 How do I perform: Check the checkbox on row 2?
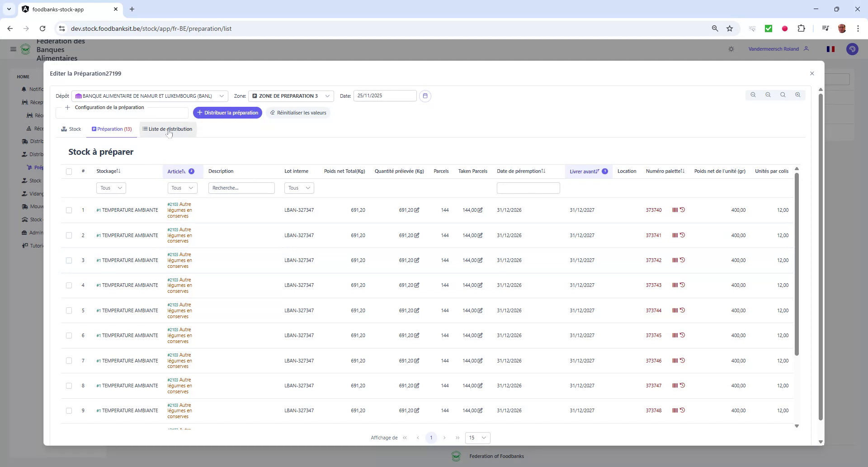(69, 235)
